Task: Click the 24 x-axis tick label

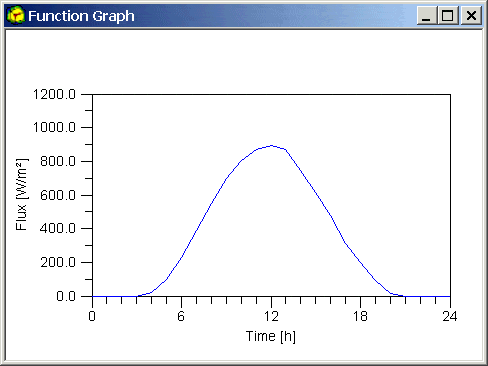Action: (450, 316)
